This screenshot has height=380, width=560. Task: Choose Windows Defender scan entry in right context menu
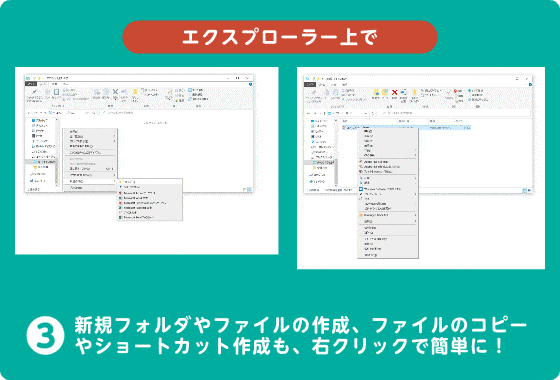[x=388, y=189]
